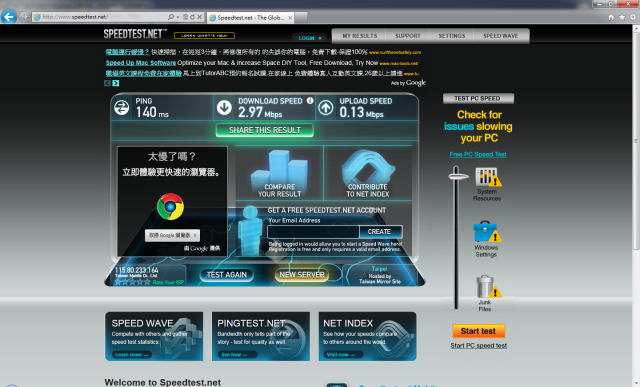Click the Ads by Google label

(x=408, y=83)
